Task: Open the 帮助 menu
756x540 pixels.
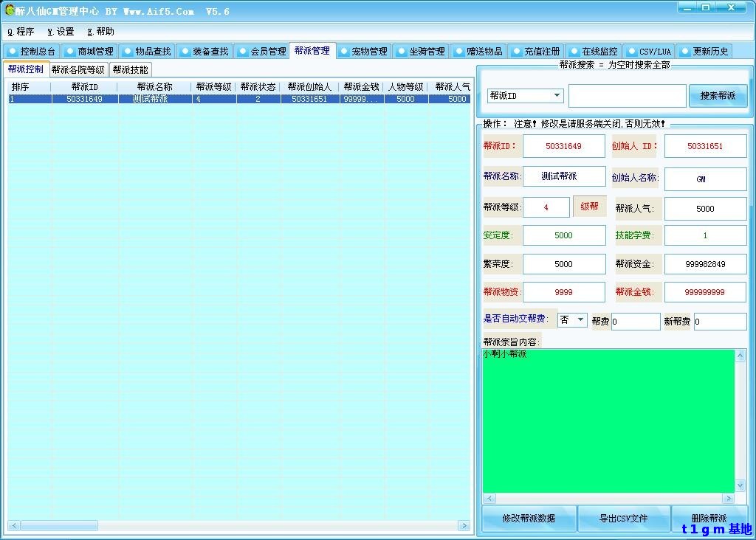Action: tap(100, 32)
